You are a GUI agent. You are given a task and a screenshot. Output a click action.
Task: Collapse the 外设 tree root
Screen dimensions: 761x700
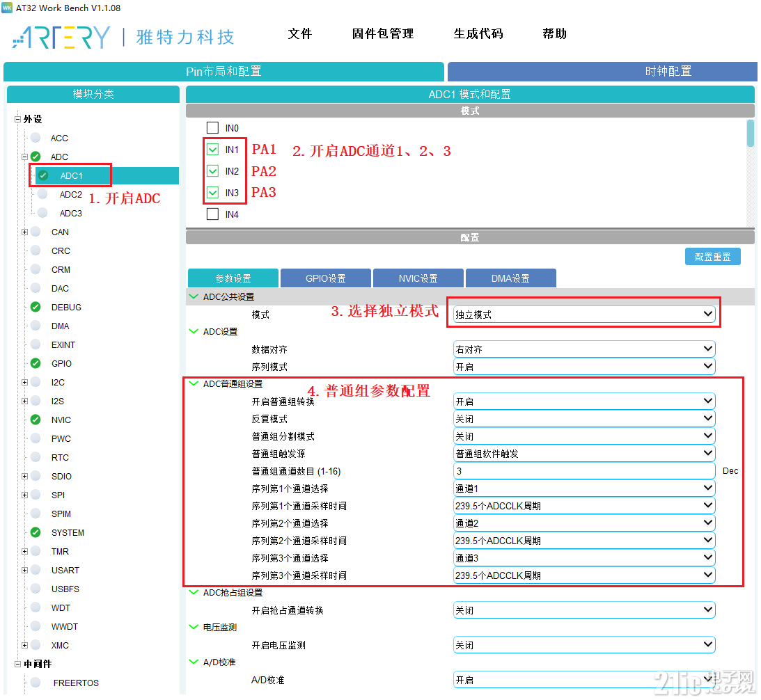17,120
